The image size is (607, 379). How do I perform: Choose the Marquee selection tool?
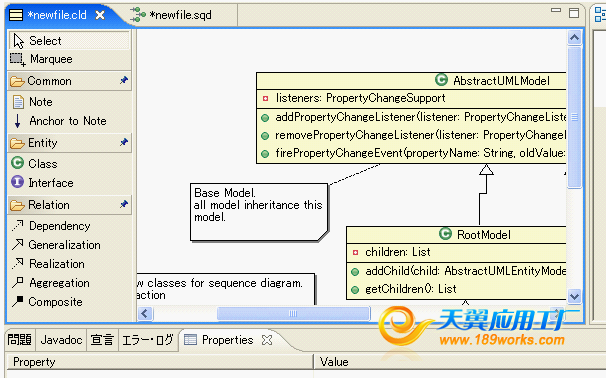pyautogui.click(x=70, y=59)
